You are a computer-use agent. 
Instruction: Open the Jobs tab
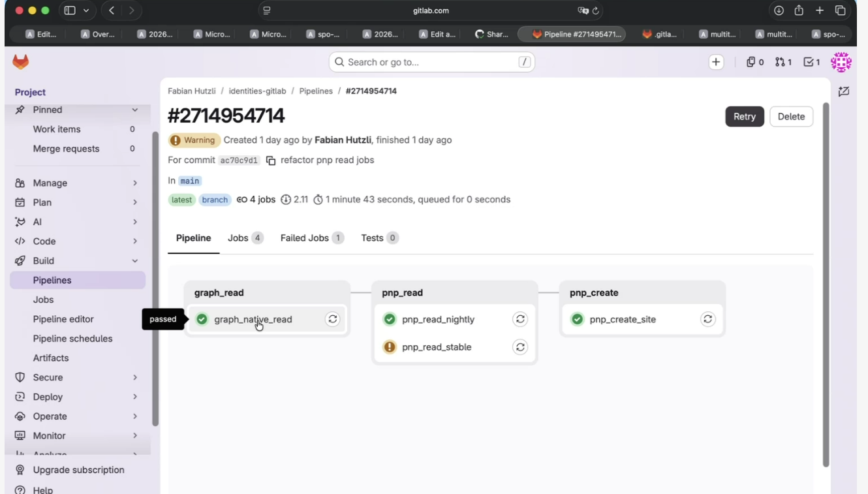(245, 238)
